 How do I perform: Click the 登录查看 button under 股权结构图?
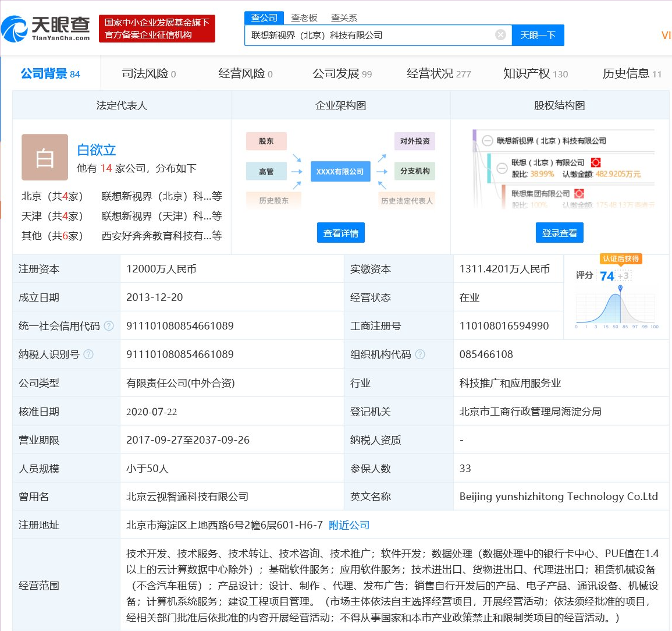point(559,232)
